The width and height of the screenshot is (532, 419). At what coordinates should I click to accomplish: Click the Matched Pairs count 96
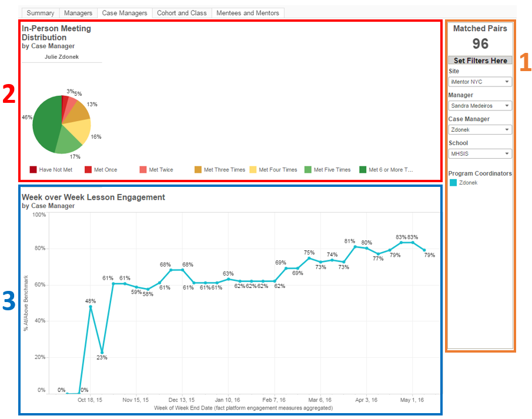coord(480,43)
